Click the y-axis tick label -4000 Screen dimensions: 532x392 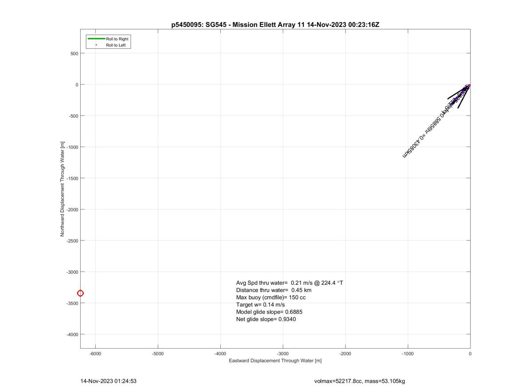tap(72, 334)
